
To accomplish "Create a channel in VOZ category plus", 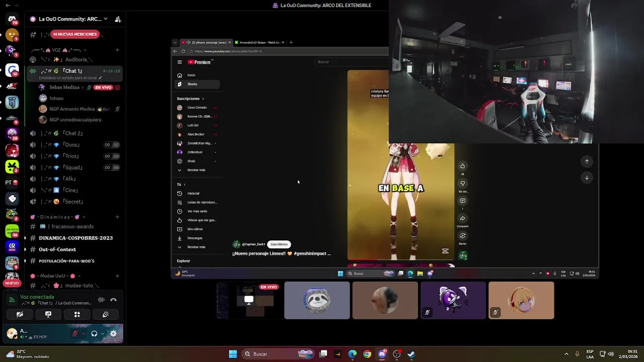I will [x=117, y=50].
